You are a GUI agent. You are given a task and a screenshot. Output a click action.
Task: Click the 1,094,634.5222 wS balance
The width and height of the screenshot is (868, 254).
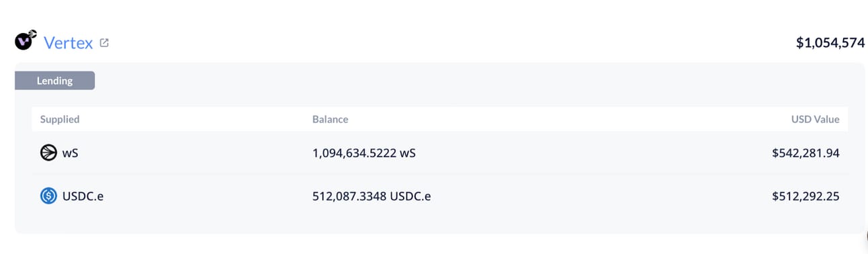point(364,153)
